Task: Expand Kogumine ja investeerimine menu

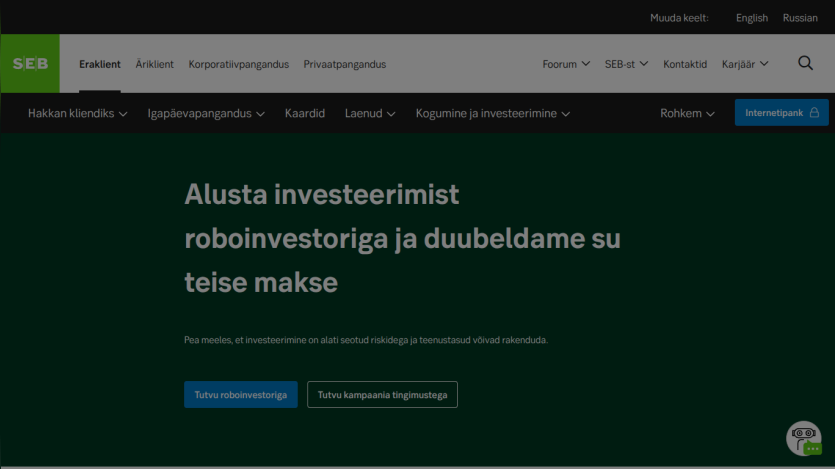Action: (x=493, y=113)
